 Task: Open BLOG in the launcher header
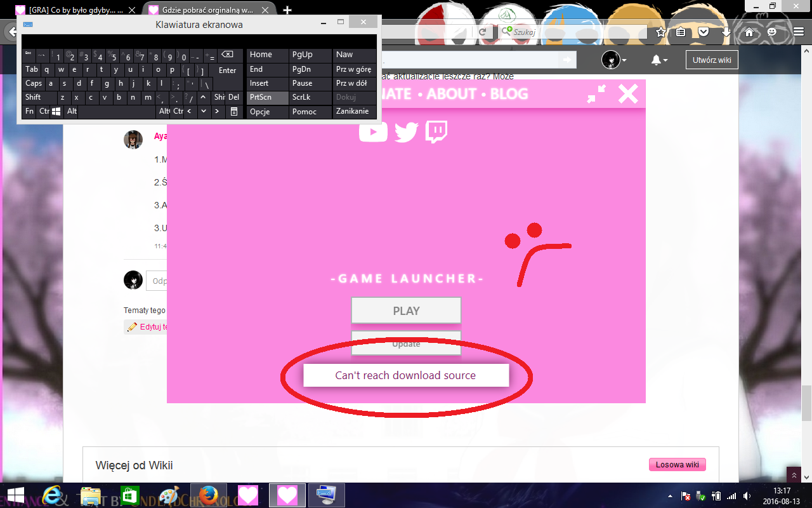509,94
